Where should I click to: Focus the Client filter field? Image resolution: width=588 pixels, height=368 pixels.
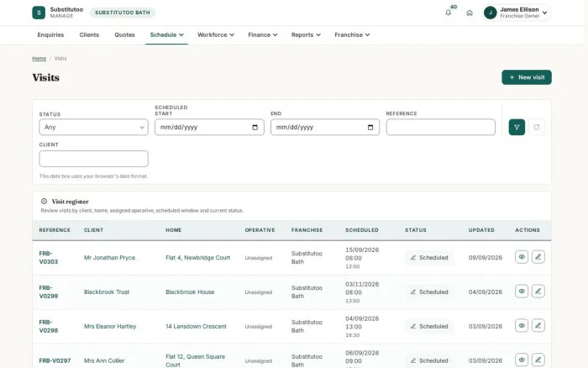(x=93, y=159)
